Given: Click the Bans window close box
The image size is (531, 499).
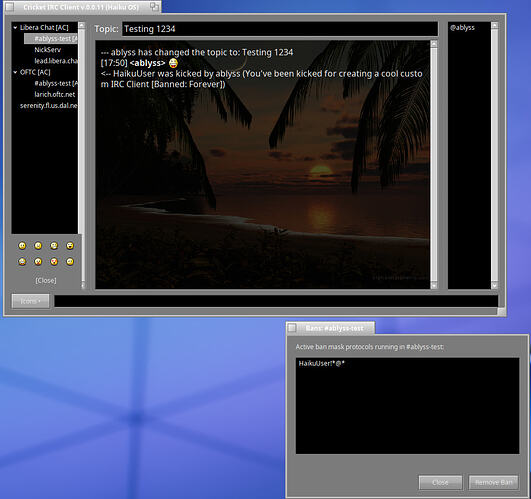Looking at the screenshot, I should click(x=292, y=328).
